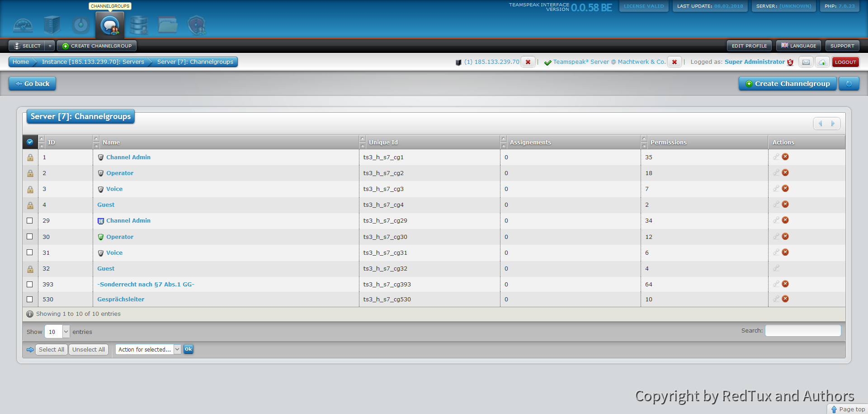Focus the Search input field
The width and height of the screenshot is (868, 414).
tap(803, 330)
